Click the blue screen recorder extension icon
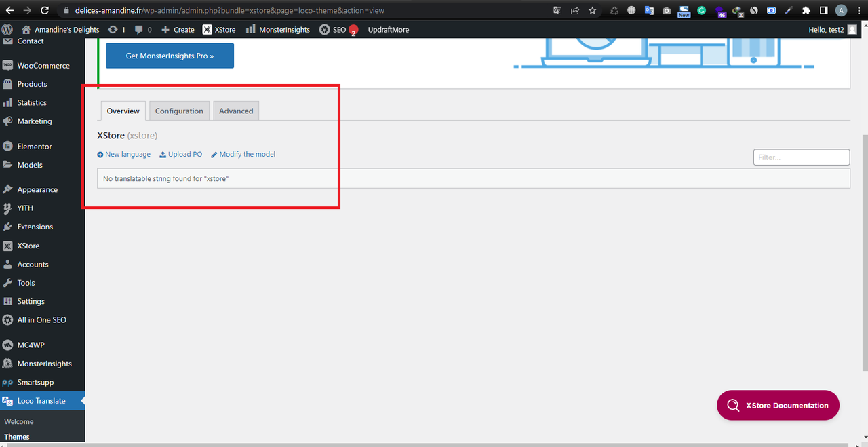 (x=772, y=10)
